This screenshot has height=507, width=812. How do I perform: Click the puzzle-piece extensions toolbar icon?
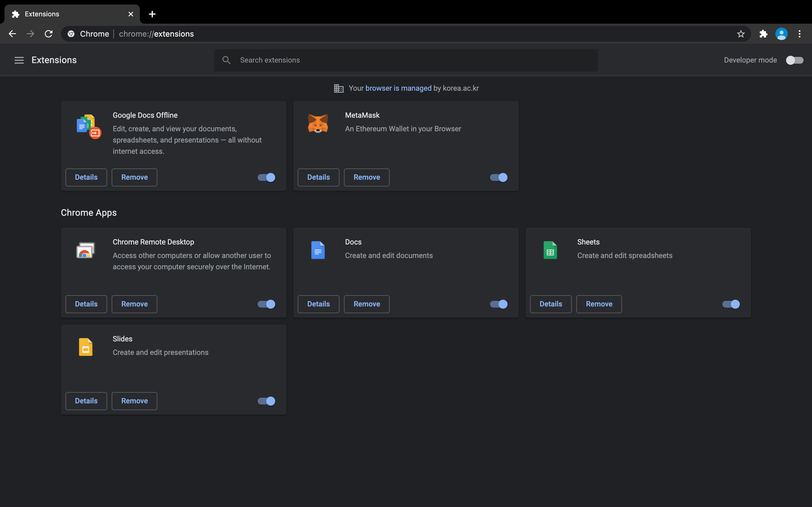click(763, 34)
